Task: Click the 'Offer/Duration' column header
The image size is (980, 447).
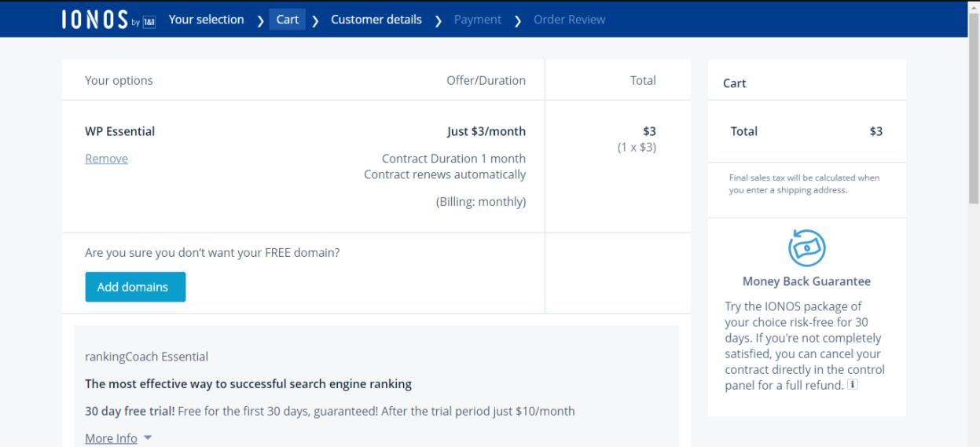Action: [486, 80]
